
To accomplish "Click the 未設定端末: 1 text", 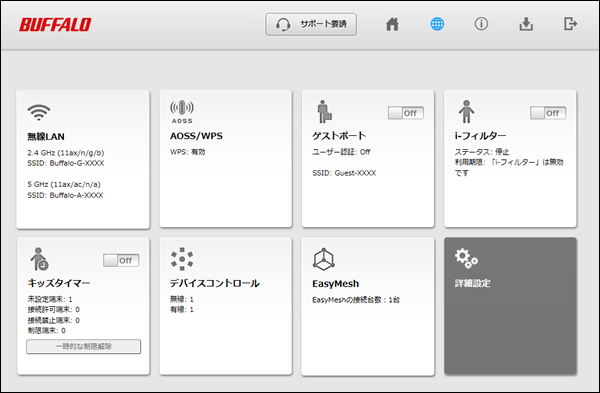I will tap(50, 299).
